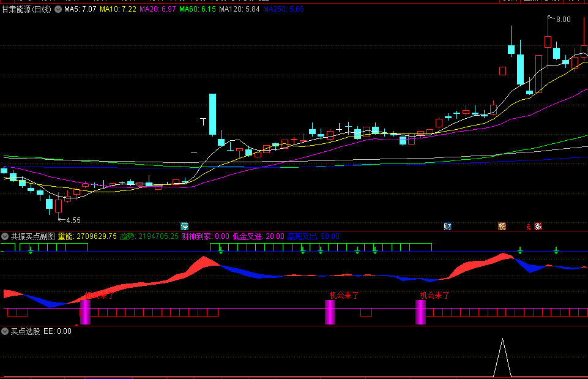Click the T marker beside the tall cyan candle

click(203, 121)
